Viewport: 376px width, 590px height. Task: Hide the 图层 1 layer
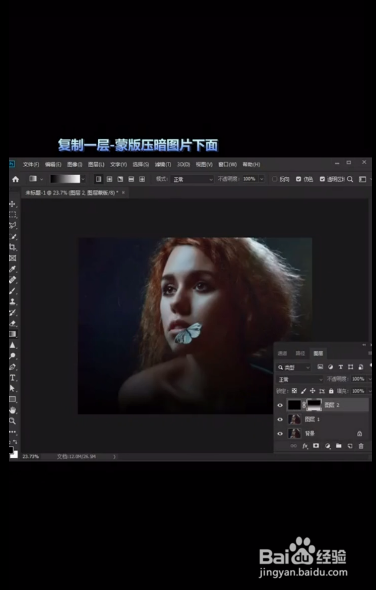pos(280,420)
